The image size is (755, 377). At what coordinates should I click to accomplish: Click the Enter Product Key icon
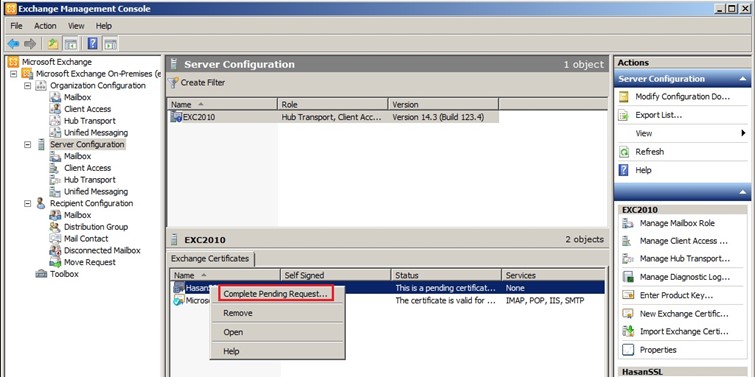point(627,296)
